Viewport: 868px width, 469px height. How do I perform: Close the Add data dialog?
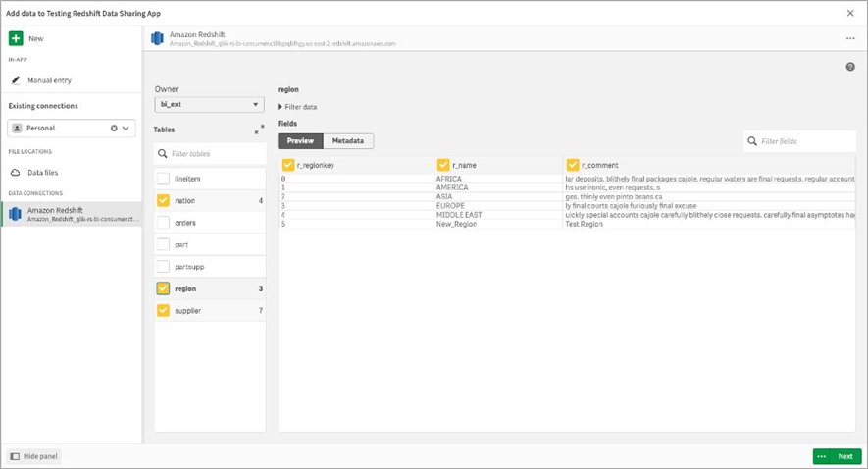point(850,13)
